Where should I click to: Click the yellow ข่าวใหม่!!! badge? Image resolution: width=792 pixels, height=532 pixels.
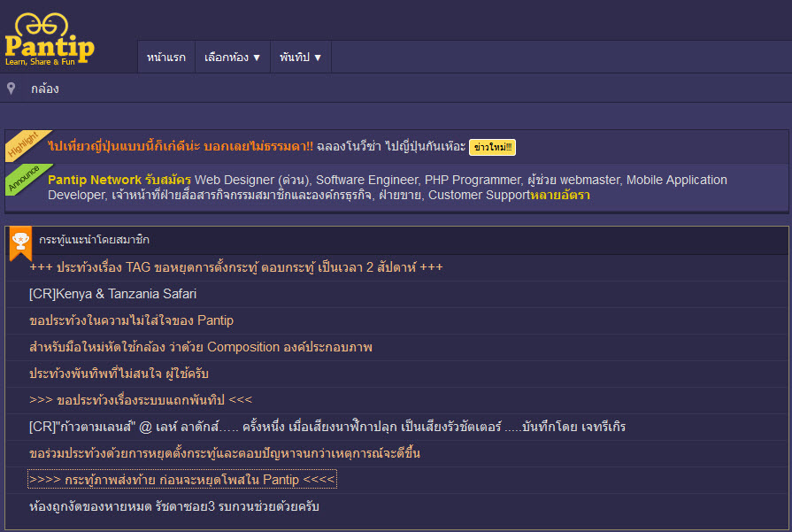pyautogui.click(x=492, y=147)
